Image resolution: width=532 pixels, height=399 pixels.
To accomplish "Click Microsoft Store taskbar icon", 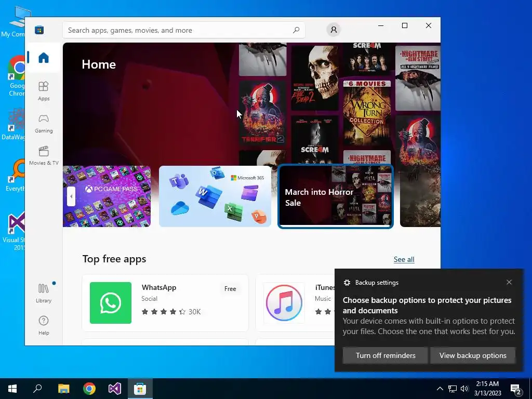I will point(140,389).
